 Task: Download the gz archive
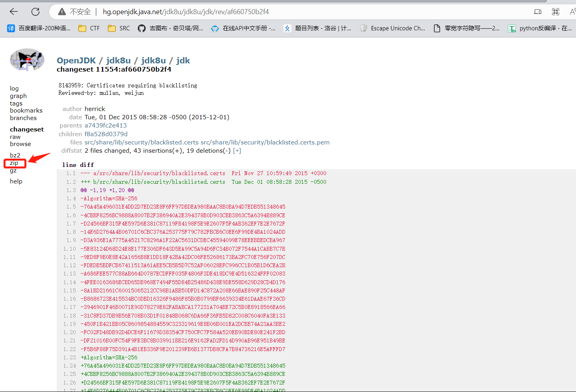[13, 170]
